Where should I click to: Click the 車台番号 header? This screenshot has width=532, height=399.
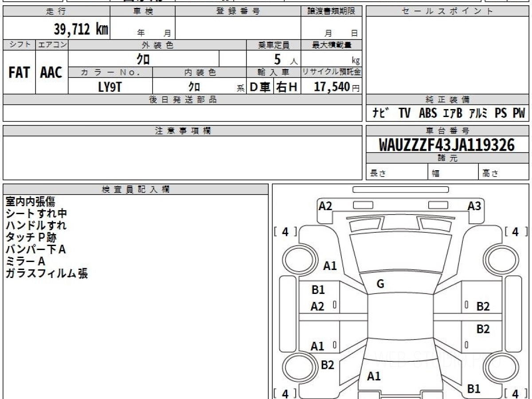click(447, 131)
